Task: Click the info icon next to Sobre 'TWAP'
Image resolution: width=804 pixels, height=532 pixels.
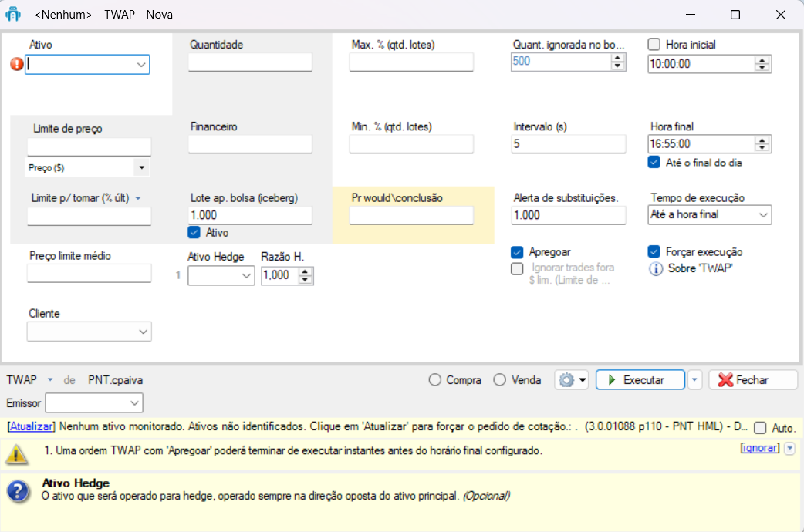Action: [656, 269]
